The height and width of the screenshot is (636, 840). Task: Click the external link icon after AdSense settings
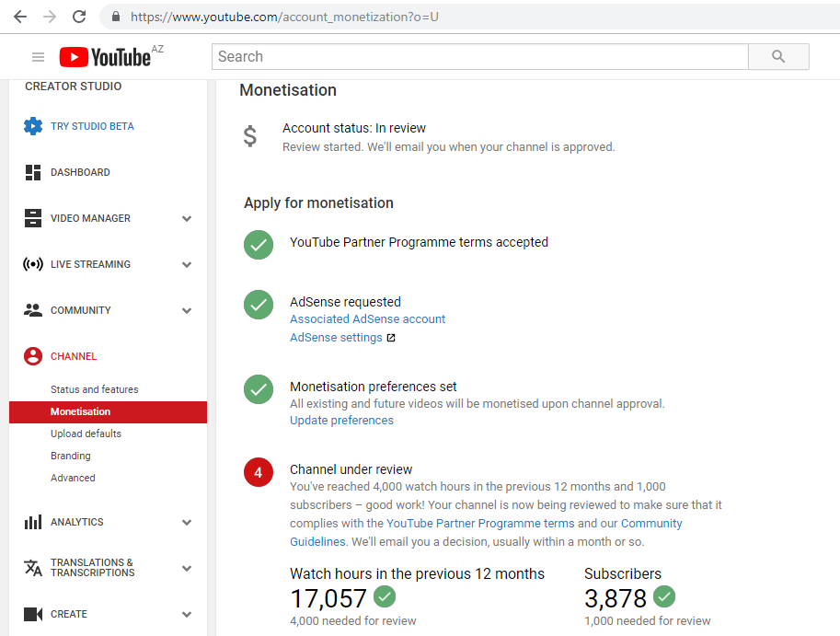tap(391, 338)
